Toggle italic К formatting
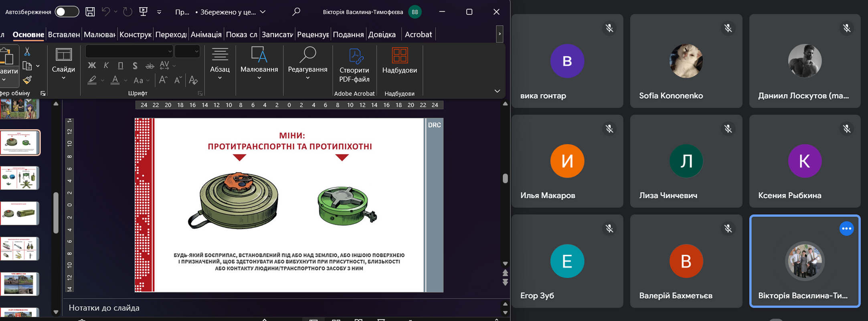868x321 pixels. (106, 65)
